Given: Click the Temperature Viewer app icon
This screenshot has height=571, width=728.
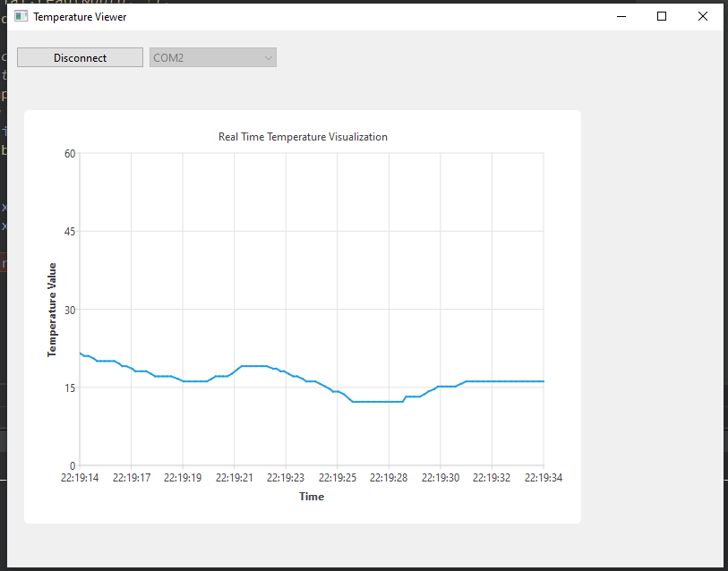Looking at the screenshot, I should pos(21,16).
